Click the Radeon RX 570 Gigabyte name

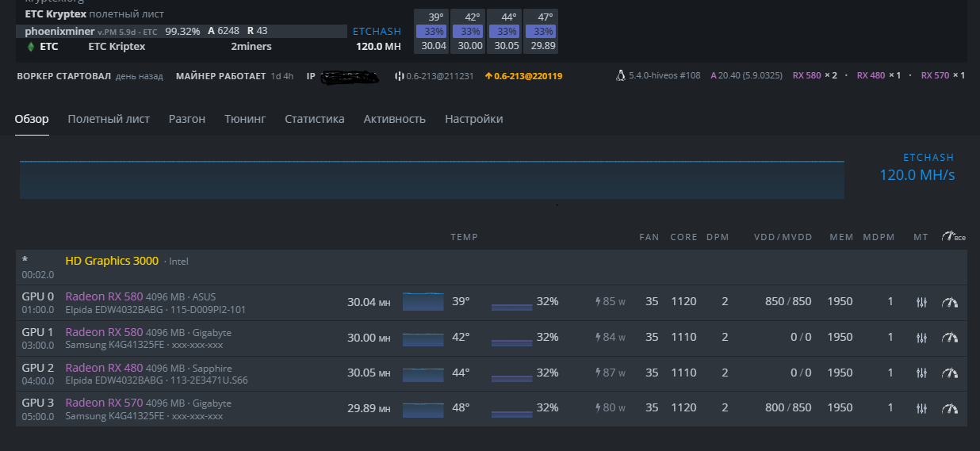pyautogui.click(x=104, y=403)
